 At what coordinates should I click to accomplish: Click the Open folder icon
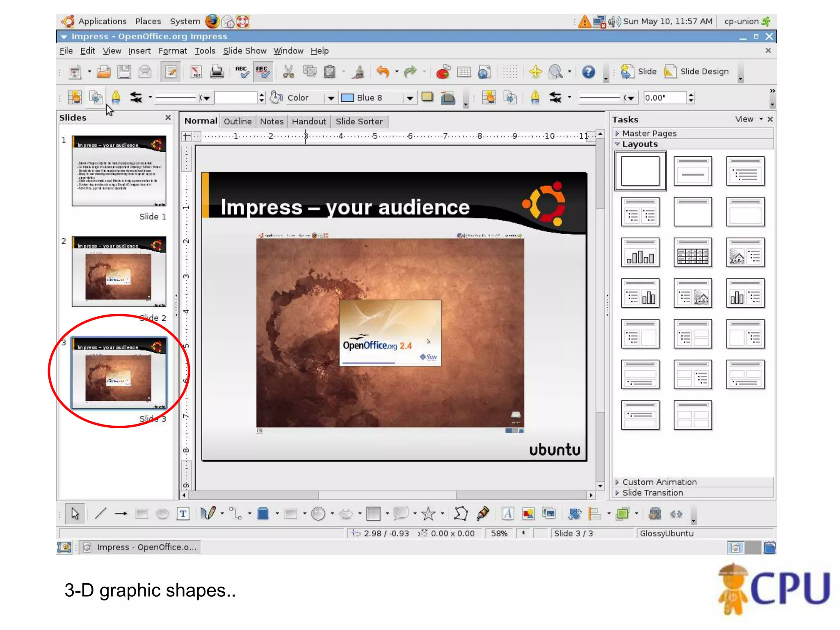(104, 72)
